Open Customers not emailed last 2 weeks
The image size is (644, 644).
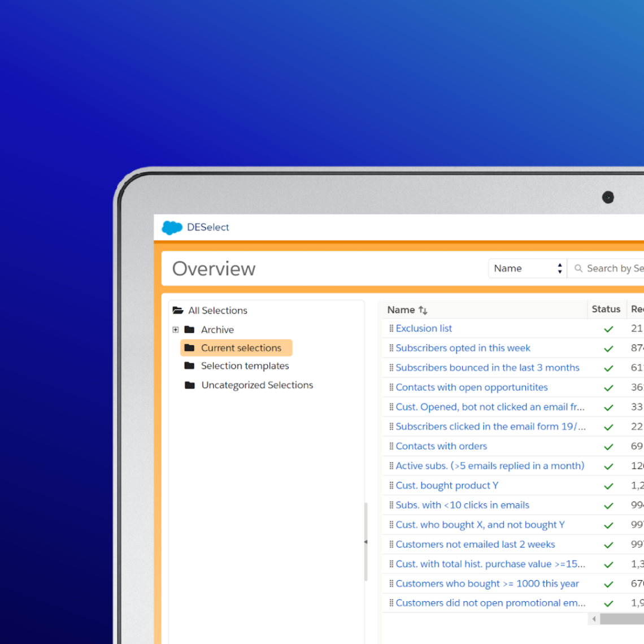[475, 544]
